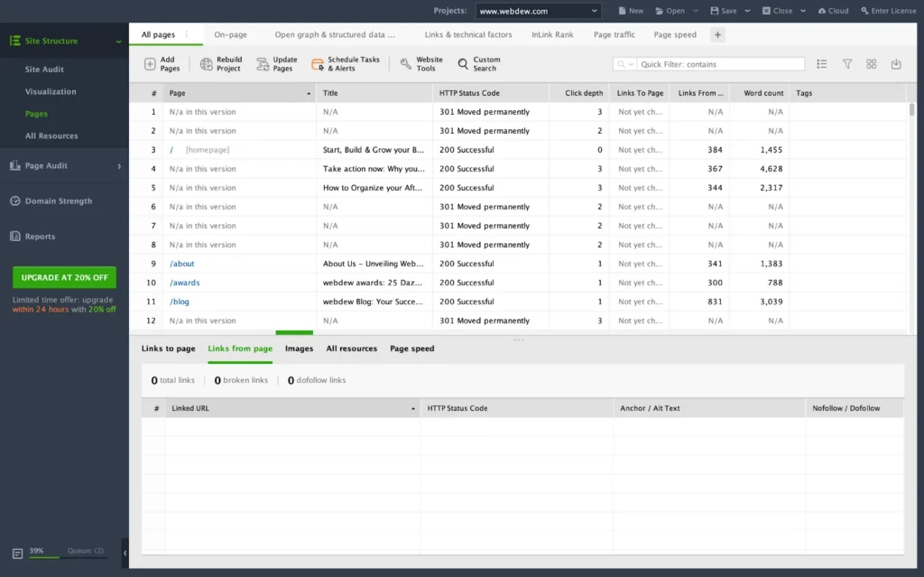The width and height of the screenshot is (924, 577).
Task: Switch to the On-page tab
Action: click(x=231, y=34)
